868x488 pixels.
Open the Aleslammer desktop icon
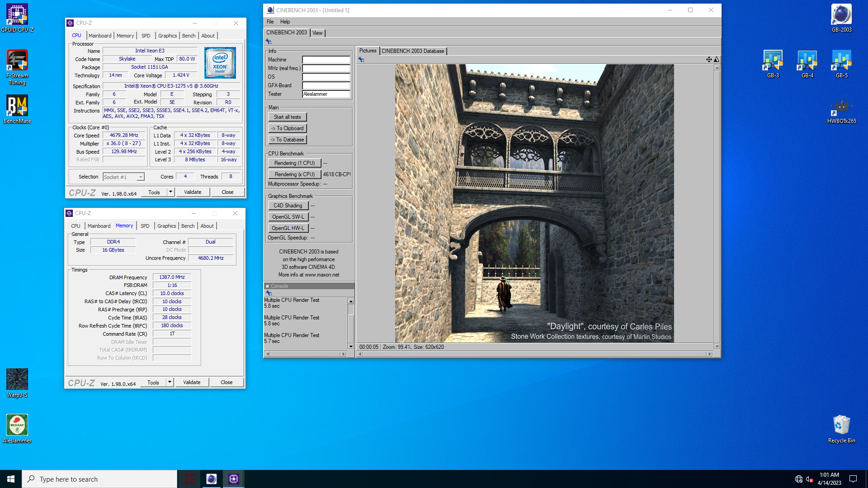coord(17,429)
